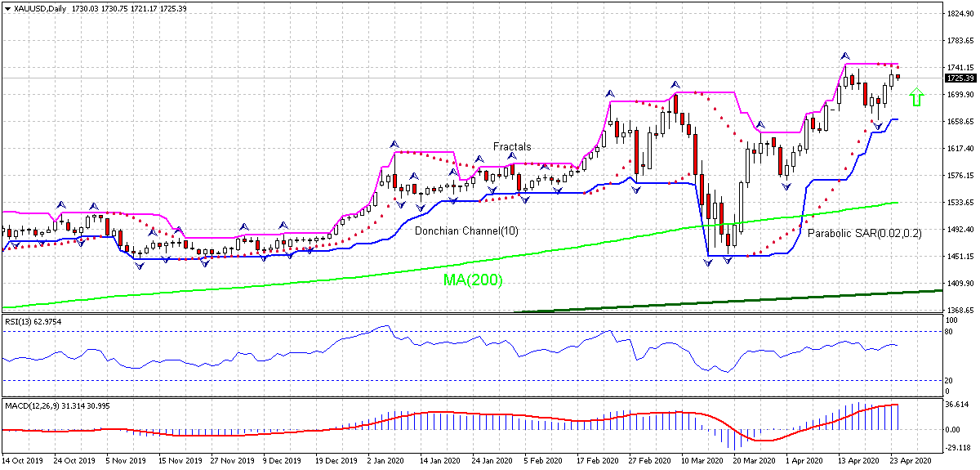Click the 1824.90 price axis level
The width and height of the screenshot is (980, 470).
point(960,14)
